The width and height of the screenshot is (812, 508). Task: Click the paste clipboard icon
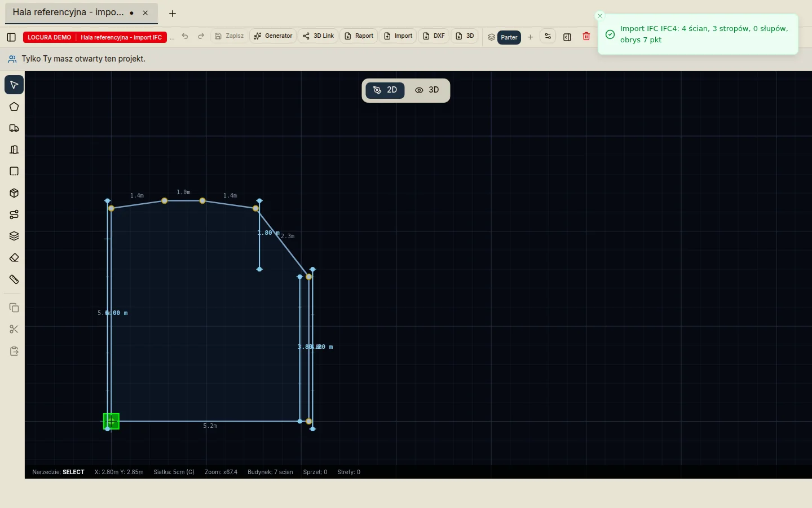14,351
